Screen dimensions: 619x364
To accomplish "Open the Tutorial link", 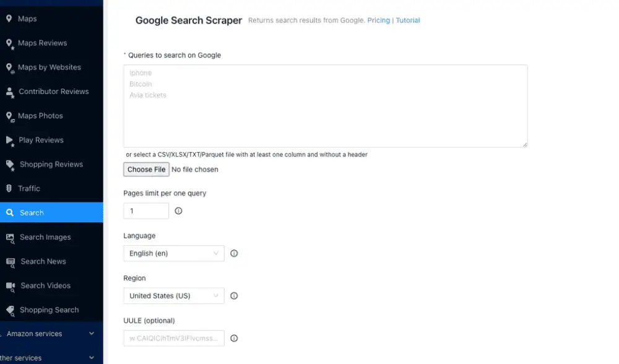I will point(408,20).
